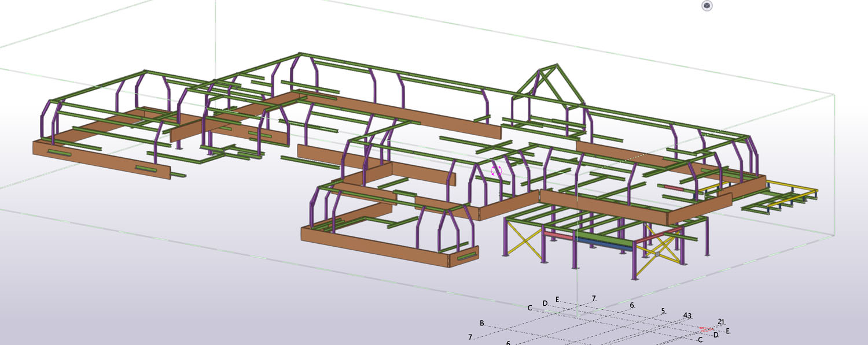Select the grid label 21
868x345 pixels.
(x=721, y=322)
